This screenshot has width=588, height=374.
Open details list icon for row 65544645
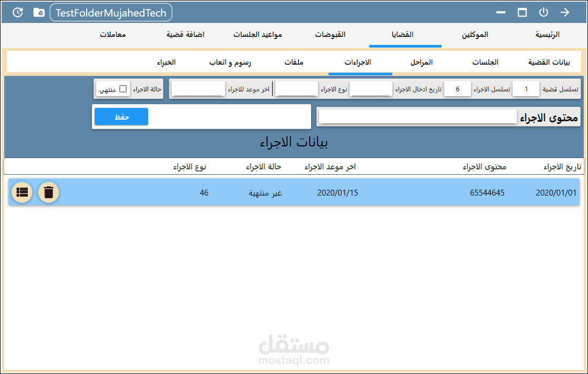pyautogui.click(x=22, y=192)
